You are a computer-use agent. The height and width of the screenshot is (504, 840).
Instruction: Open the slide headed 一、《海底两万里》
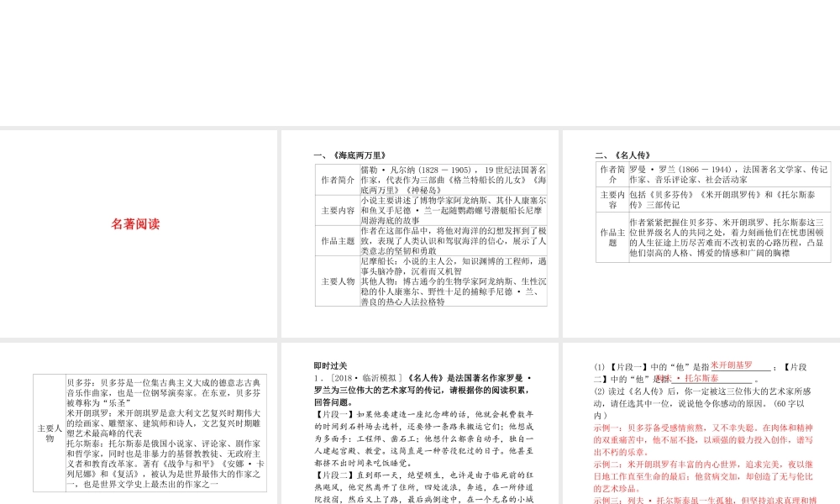pyautogui.click(x=419, y=234)
